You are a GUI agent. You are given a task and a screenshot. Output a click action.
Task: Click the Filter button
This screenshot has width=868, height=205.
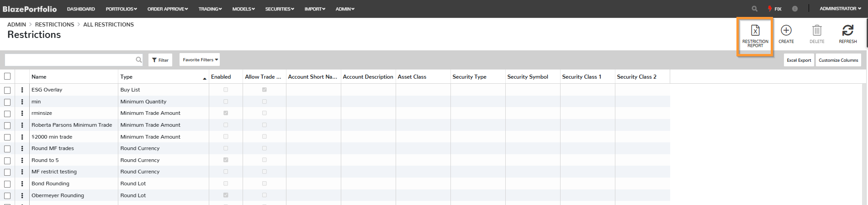click(160, 60)
